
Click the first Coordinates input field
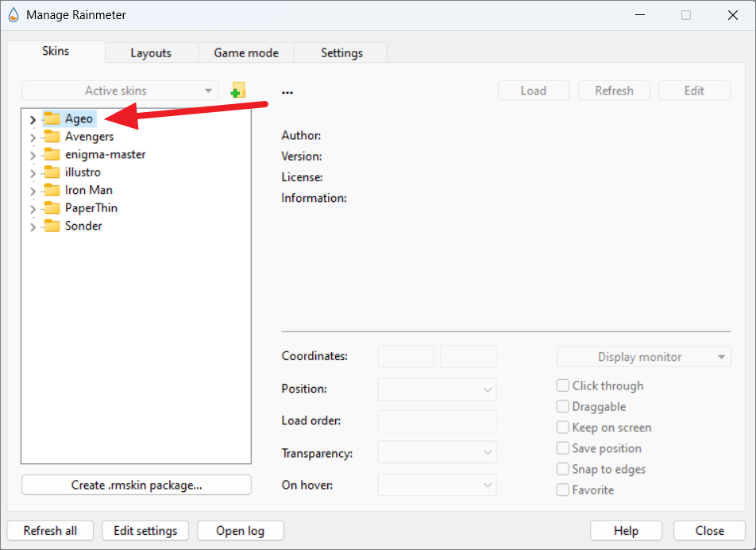(406, 357)
